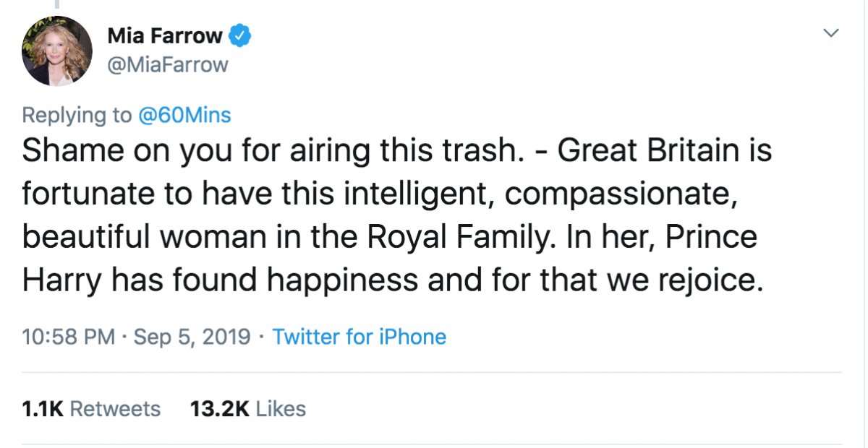The width and height of the screenshot is (868, 448).
Task: Open the @60Mins mention link
Action: coord(184,115)
